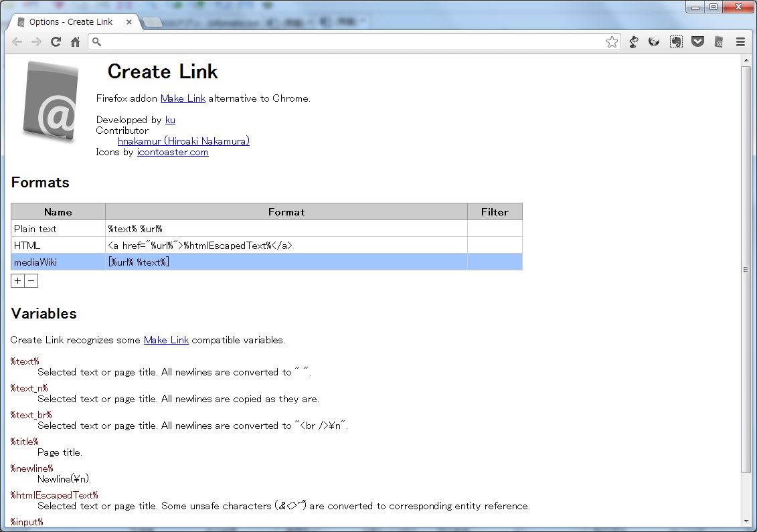Click the scrollbar up arrow

[746, 60]
